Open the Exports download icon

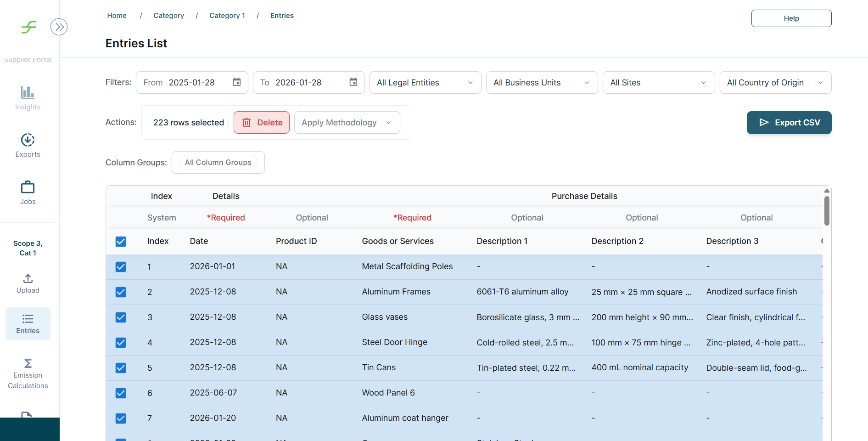pos(28,140)
